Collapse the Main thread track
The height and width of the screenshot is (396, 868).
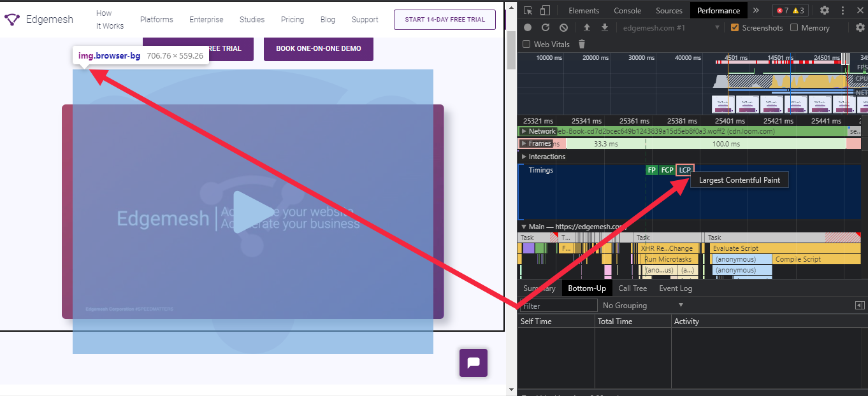(x=524, y=227)
